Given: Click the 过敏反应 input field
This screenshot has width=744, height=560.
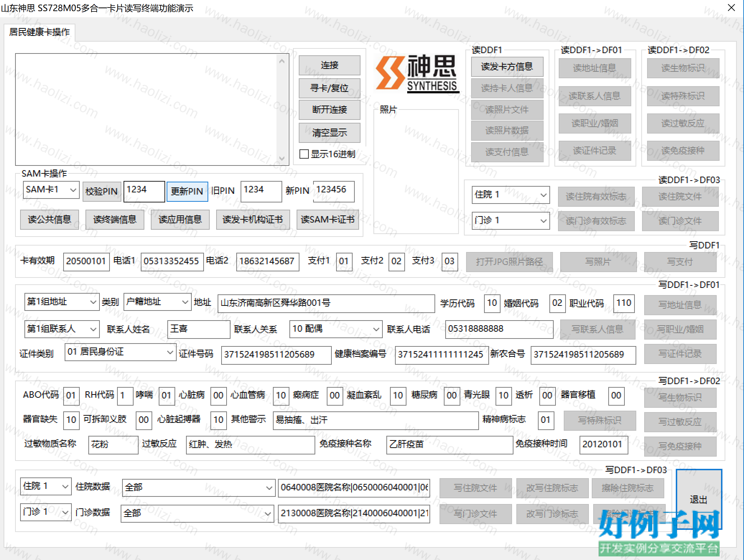Looking at the screenshot, I should [250, 445].
